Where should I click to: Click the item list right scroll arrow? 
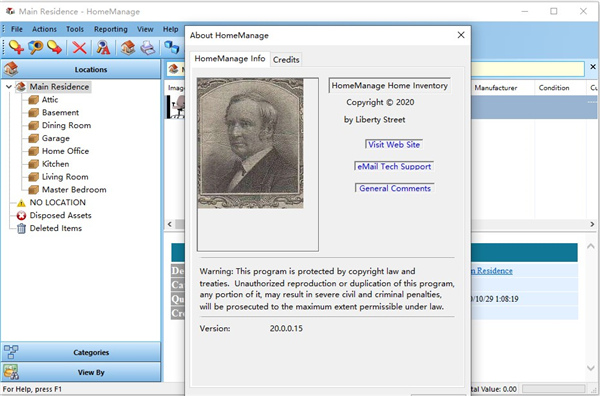pyautogui.click(x=592, y=224)
